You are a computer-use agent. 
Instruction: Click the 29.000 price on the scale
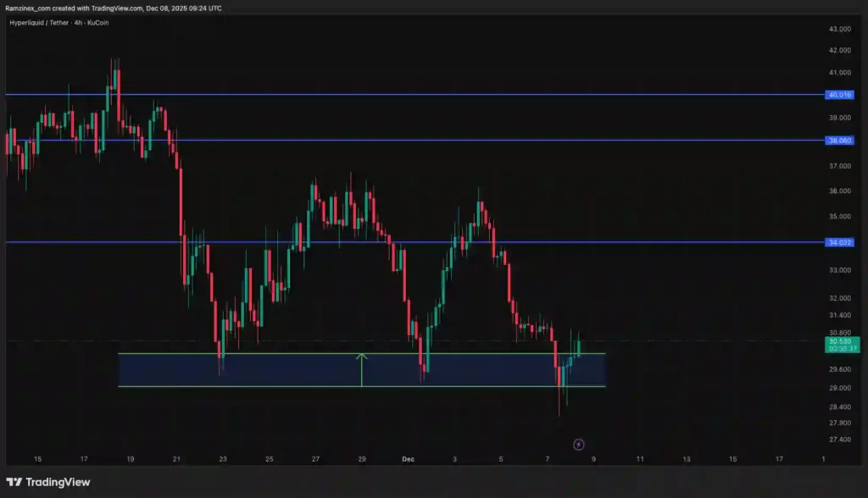click(839, 388)
